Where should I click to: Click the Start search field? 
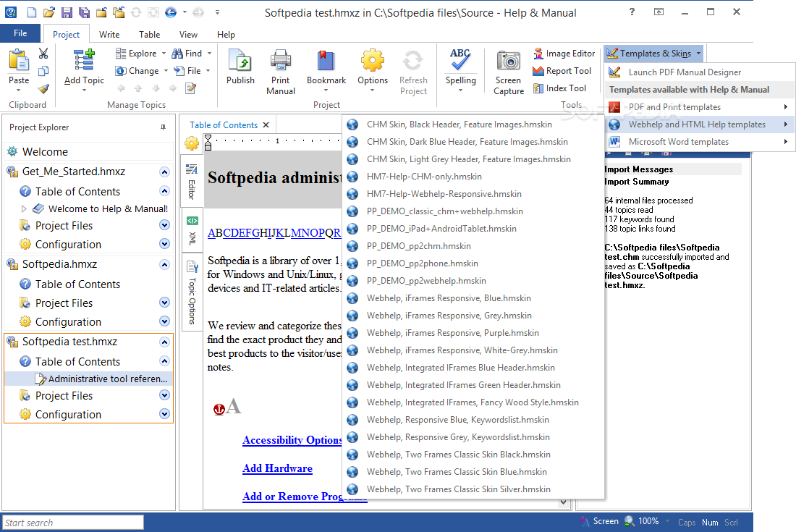(73, 523)
